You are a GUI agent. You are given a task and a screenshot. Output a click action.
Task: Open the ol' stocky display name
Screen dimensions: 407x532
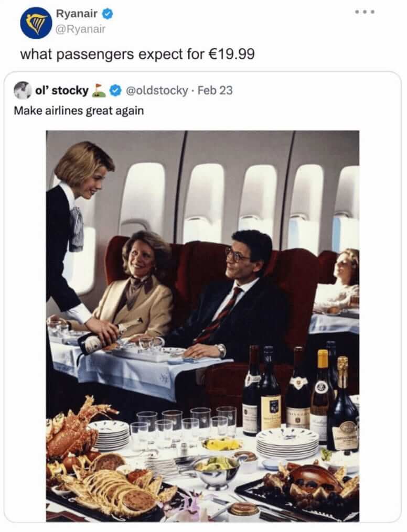61,90
